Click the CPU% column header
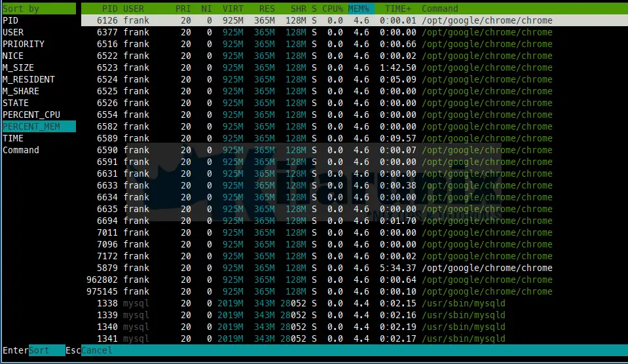Screen dimensions: 628x364 point(333,9)
